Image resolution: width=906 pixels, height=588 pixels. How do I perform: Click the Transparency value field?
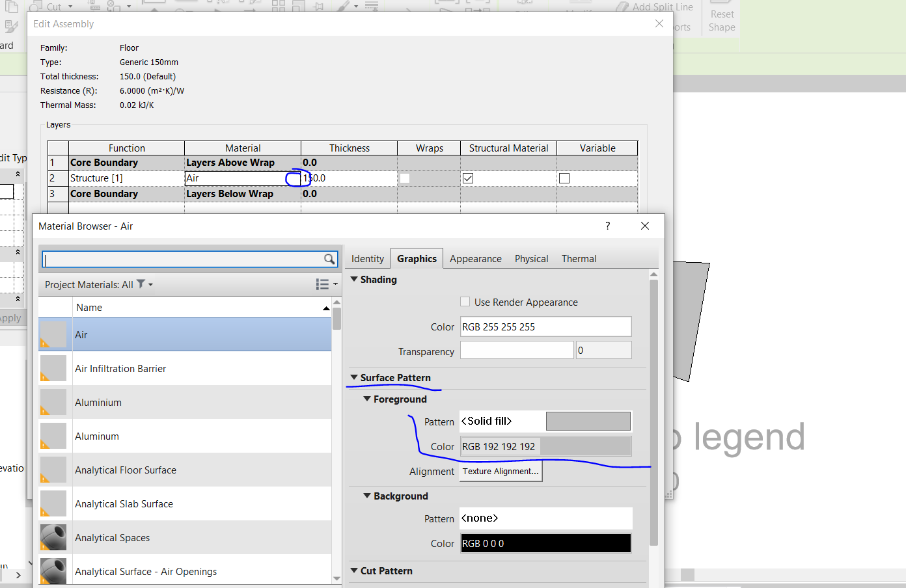603,350
